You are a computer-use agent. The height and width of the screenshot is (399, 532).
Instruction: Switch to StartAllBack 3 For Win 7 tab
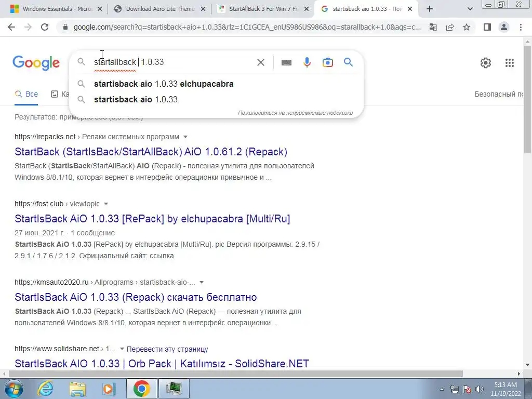tap(263, 9)
